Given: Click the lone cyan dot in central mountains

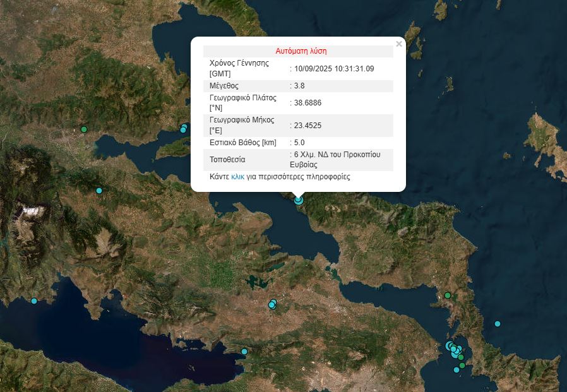Looking at the screenshot, I should click(x=98, y=190).
